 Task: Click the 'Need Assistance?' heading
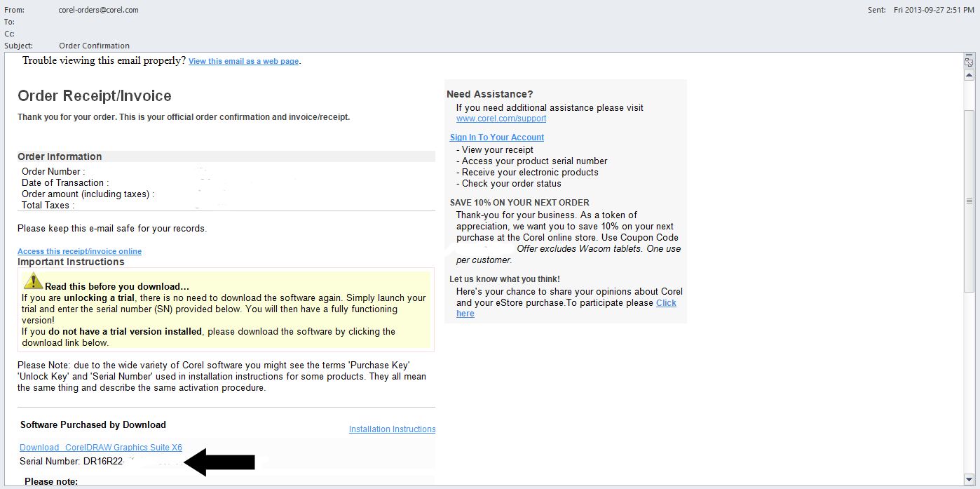click(490, 94)
